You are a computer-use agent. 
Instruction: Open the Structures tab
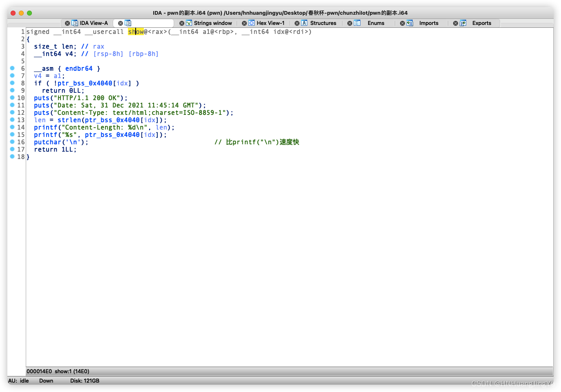(x=323, y=23)
